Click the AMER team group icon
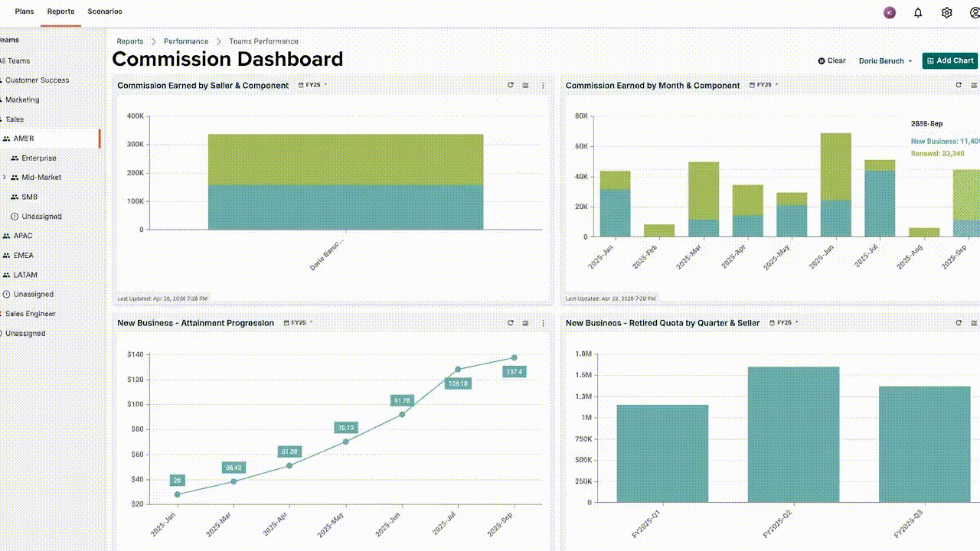 [x=6, y=139]
